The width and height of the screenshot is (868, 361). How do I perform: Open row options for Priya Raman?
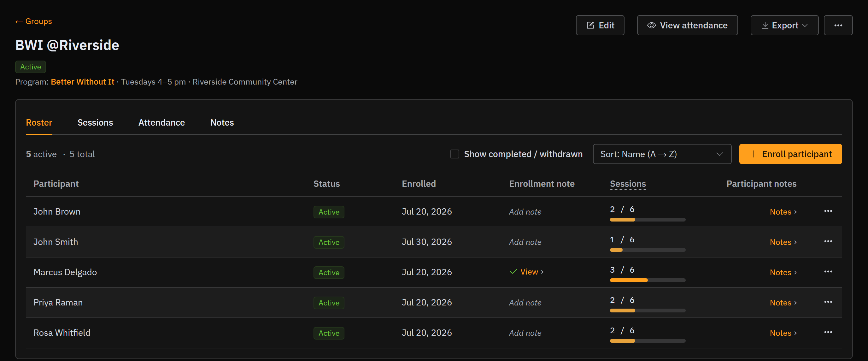tap(828, 302)
